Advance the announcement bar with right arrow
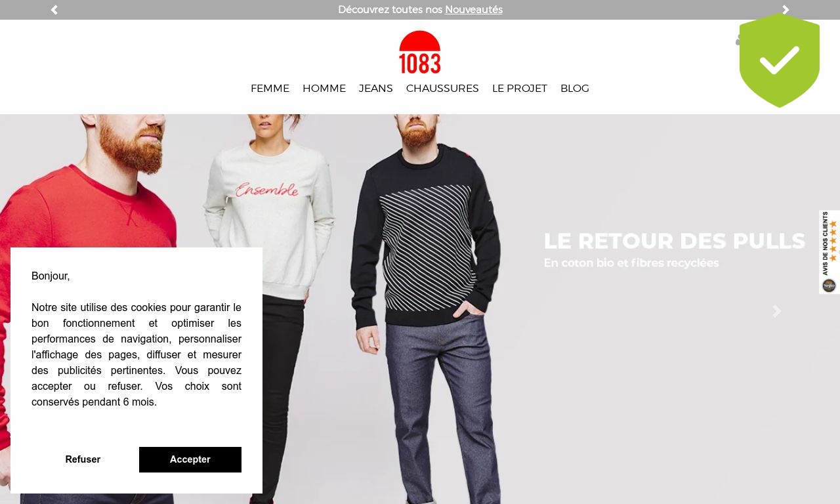The height and width of the screenshot is (504, 840). [x=786, y=10]
